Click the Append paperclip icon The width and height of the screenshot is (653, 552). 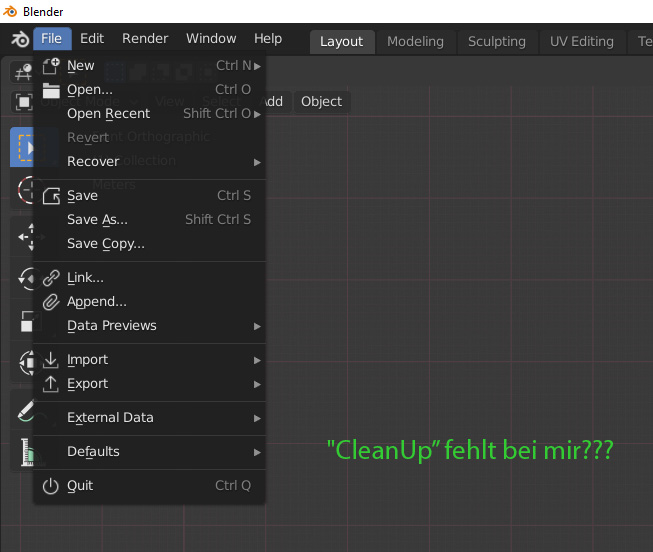click(x=51, y=302)
